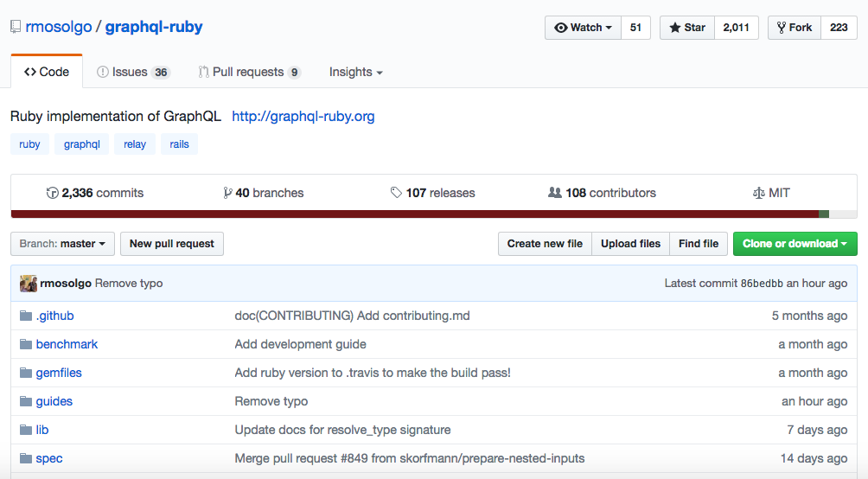Open the gemfiles folder
The width and height of the screenshot is (868, 479).
coord(59,373)
